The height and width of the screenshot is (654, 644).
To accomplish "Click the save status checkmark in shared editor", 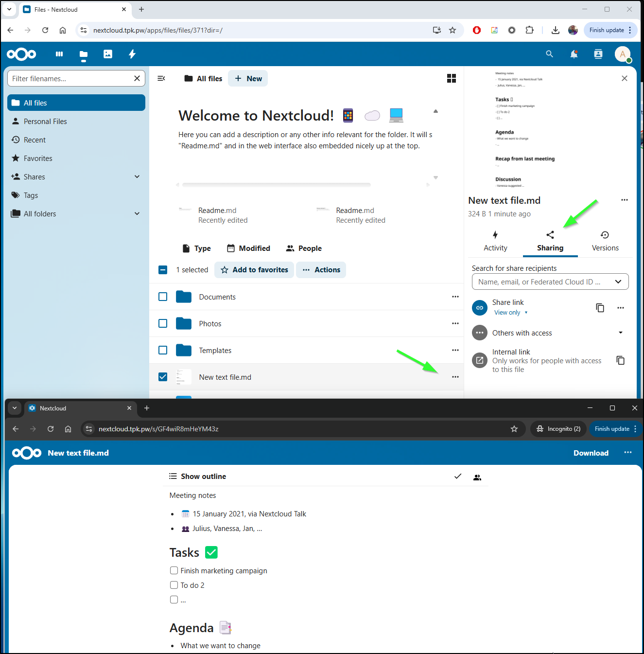I will tap(458, 477).
